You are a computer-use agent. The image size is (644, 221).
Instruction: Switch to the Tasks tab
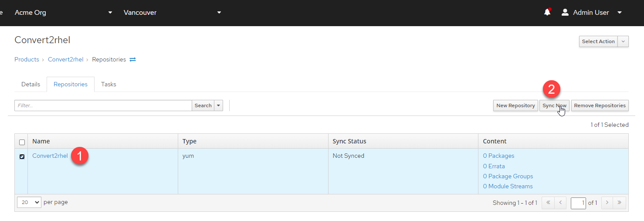pos(108,84)
